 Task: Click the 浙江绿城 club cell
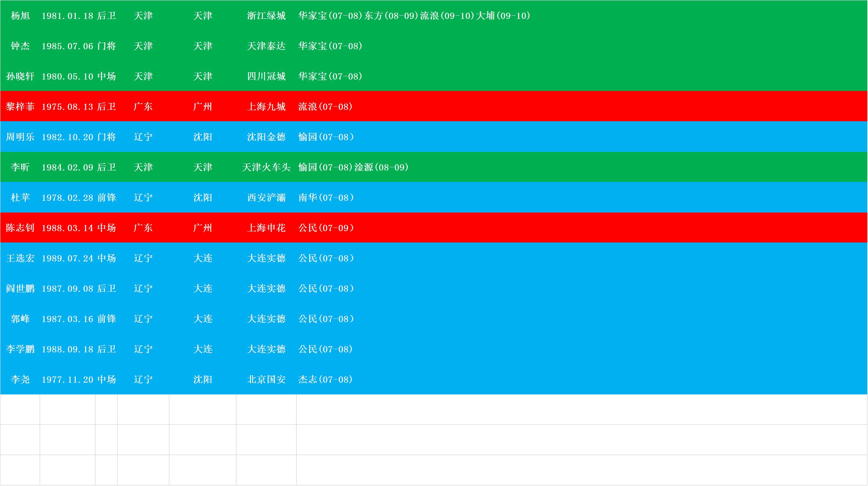click(x=266, y=16)
